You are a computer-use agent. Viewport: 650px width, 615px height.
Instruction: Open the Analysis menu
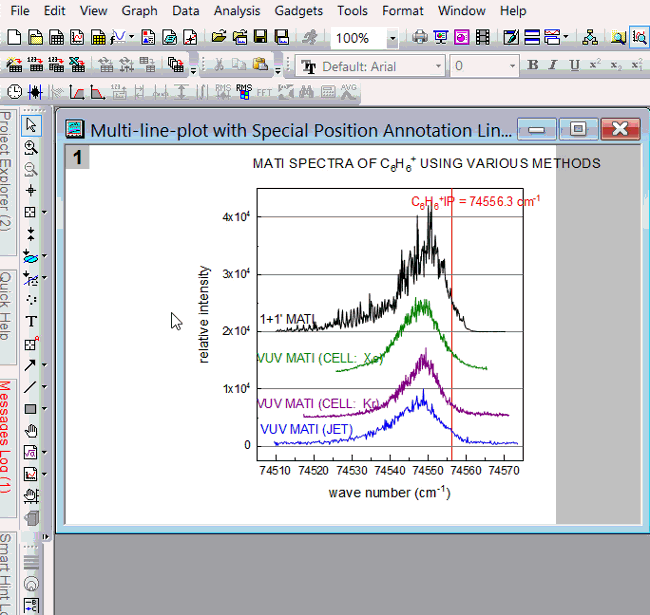(x=237, y=11)
